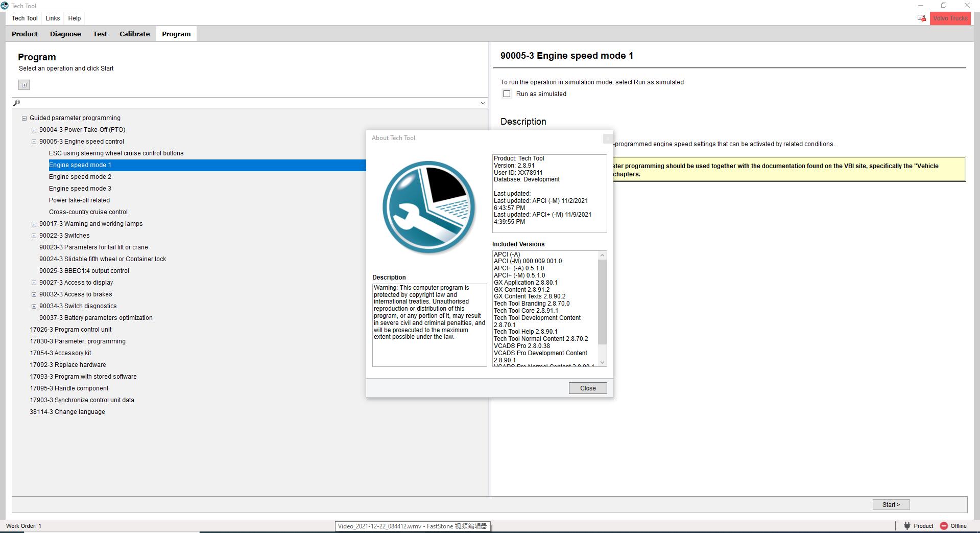Image resolution: width=980 pixels, height=533 pixels.
Task: Collapse the 90005-3 Engine speed control node
Action: coord(34,142)
